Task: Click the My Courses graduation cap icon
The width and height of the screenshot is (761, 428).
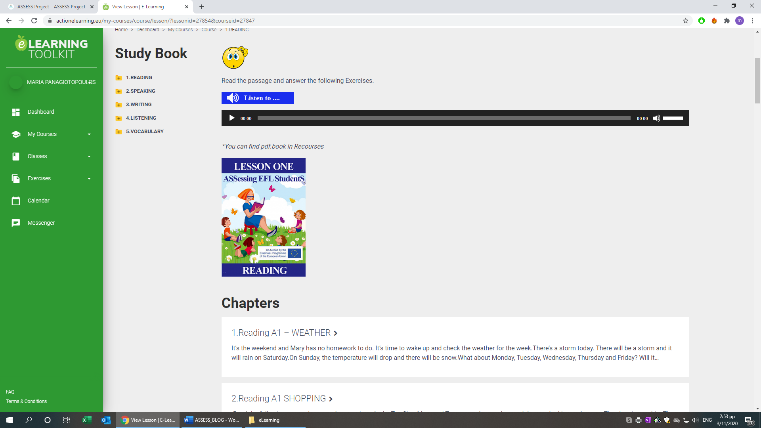Action: tap(16, 134)
